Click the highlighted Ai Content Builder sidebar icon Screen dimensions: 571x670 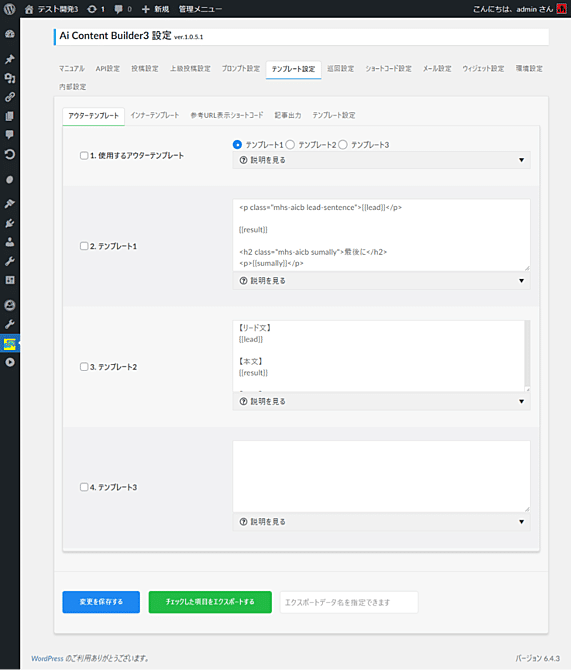[x=10, y=344]
